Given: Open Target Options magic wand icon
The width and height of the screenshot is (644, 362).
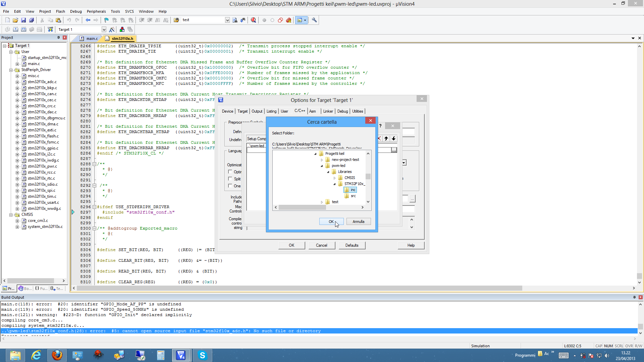Looking at the screenshot, I should [112, 29].
